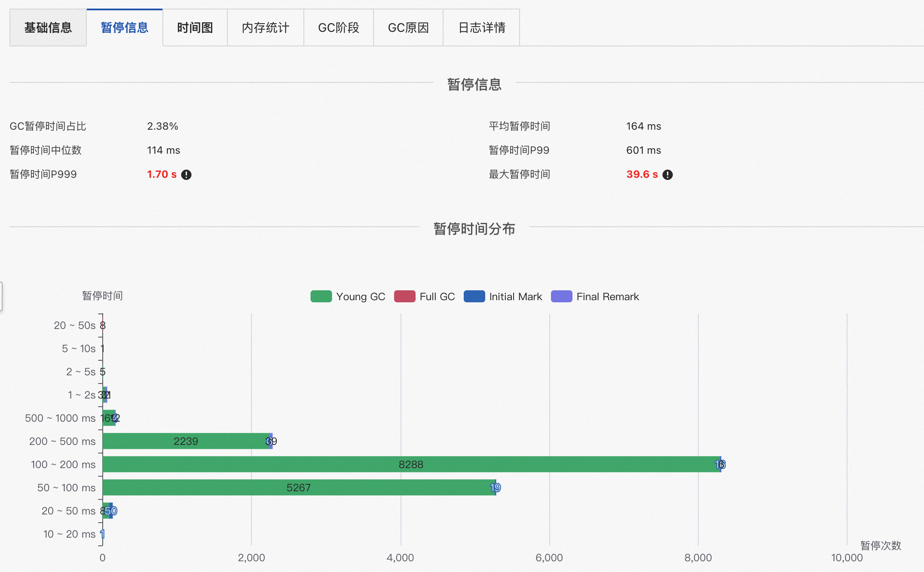924x572 pixels.
Task: Click the 2239 bar for 200~500 ms
Action: click(186, 441)
